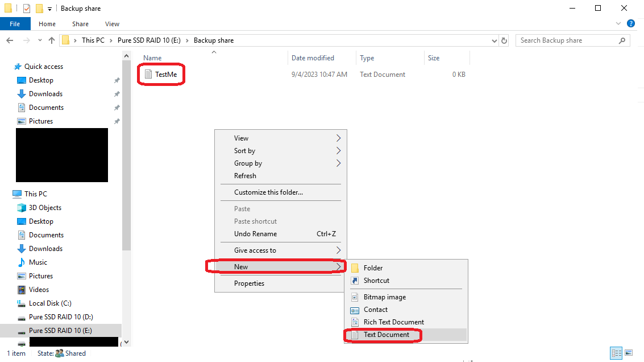644x362 pixels.
Task: Select Local Disk (C:) drive icon
Action: tap(22, 303)
